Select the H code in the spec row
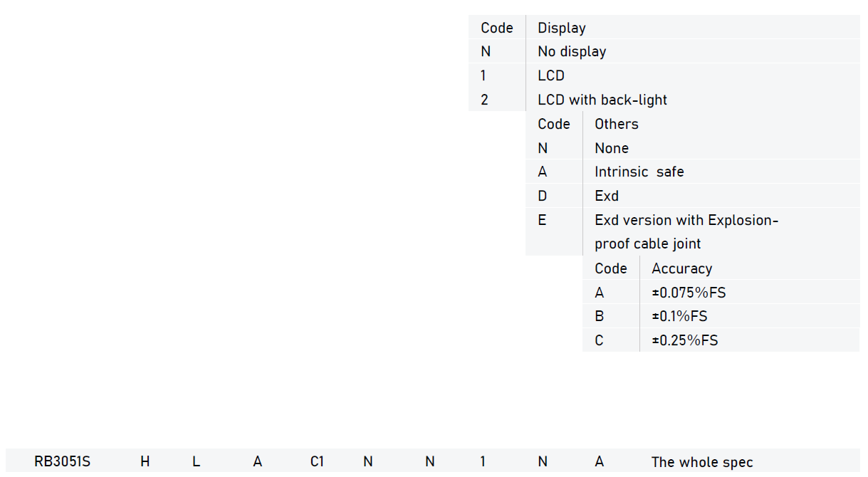868x477 pixels. [145, 462]
